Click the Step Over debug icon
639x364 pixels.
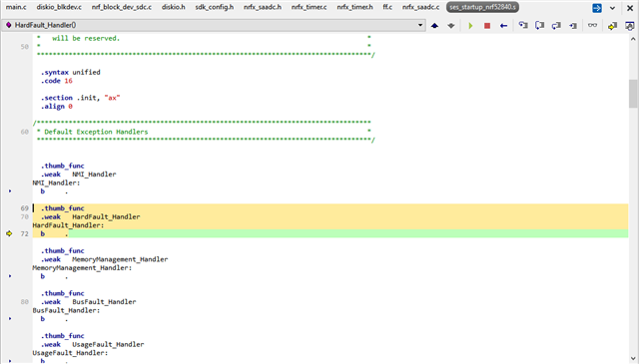point(539,26)
